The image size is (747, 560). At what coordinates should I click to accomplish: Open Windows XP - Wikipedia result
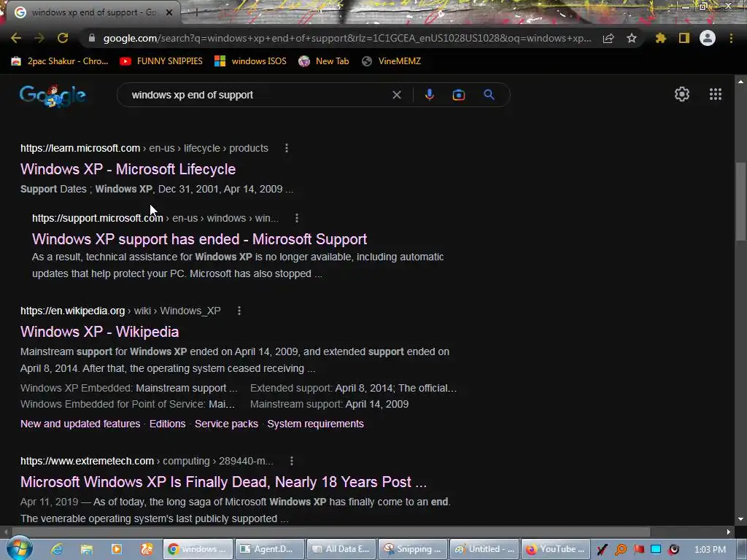coord(99,332)
